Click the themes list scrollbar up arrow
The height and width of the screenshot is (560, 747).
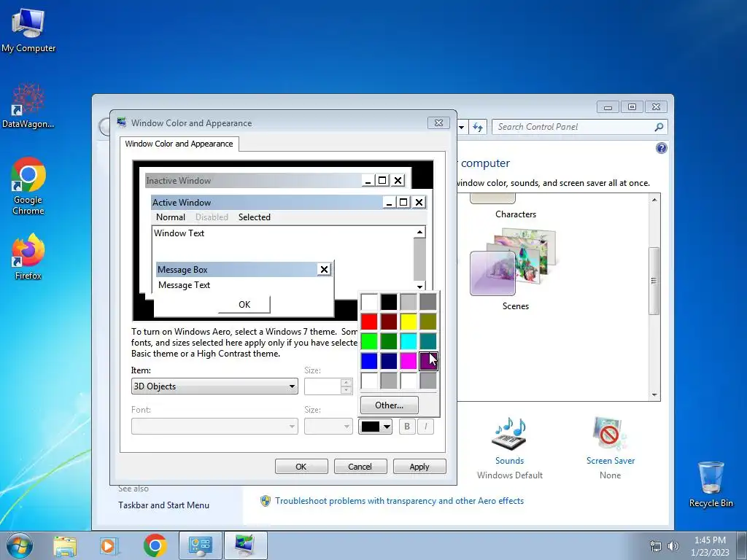point(654,200)
